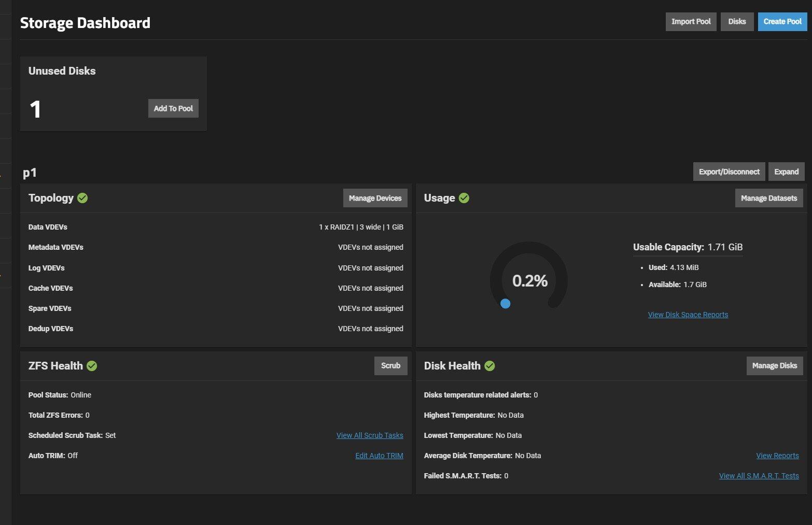Click the 'Auto TRIM: Off' line

pos(53,456)
